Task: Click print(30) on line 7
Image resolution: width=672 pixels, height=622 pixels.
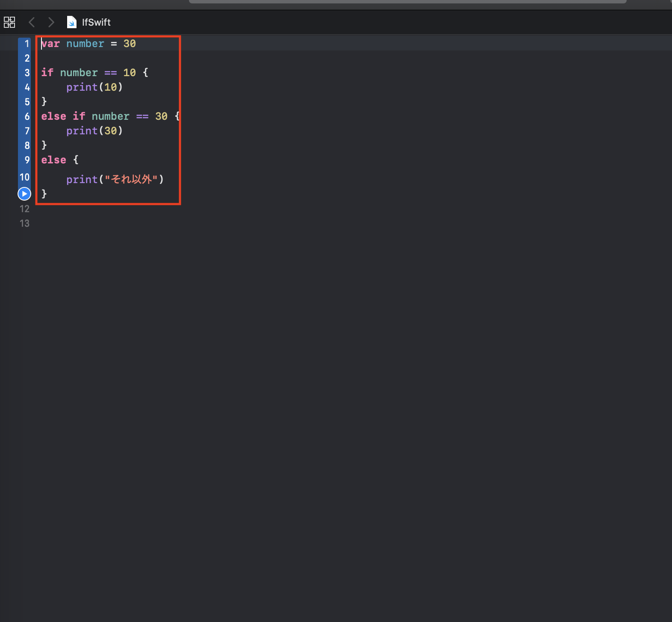Action: 94,131
